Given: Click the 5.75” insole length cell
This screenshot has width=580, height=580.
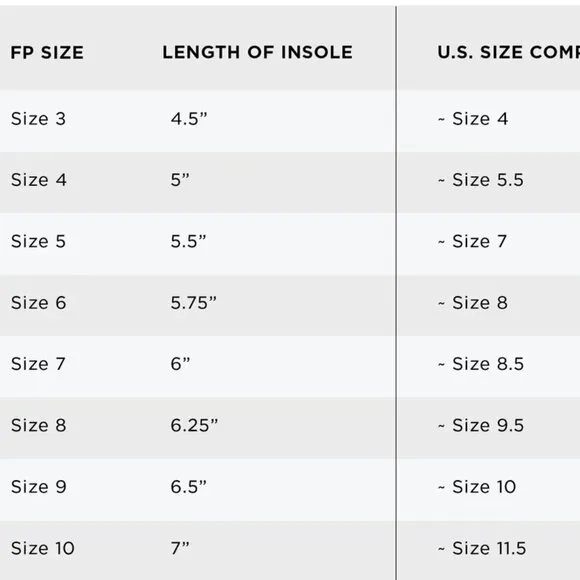Looking at the screenshot, I should click(193, 303).
